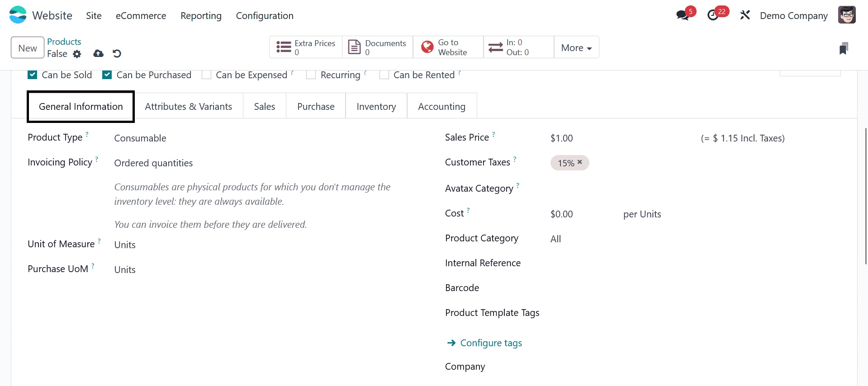Image resolution: width=868 pixels, height=386 pixels.
Task: Click the bookmark icon at top right
Action: (843, 48)
